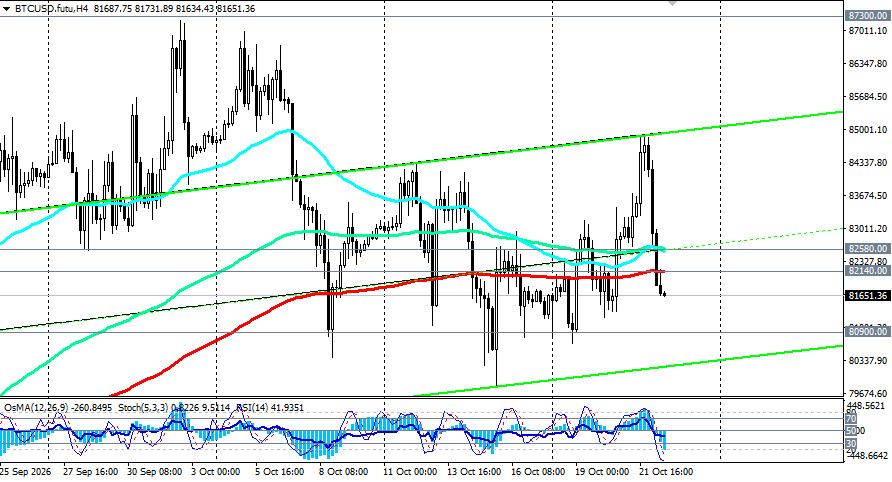Open the chart menu triangle beside BTCUSD
The image size is (892, 482).
(x=6, y=9)
